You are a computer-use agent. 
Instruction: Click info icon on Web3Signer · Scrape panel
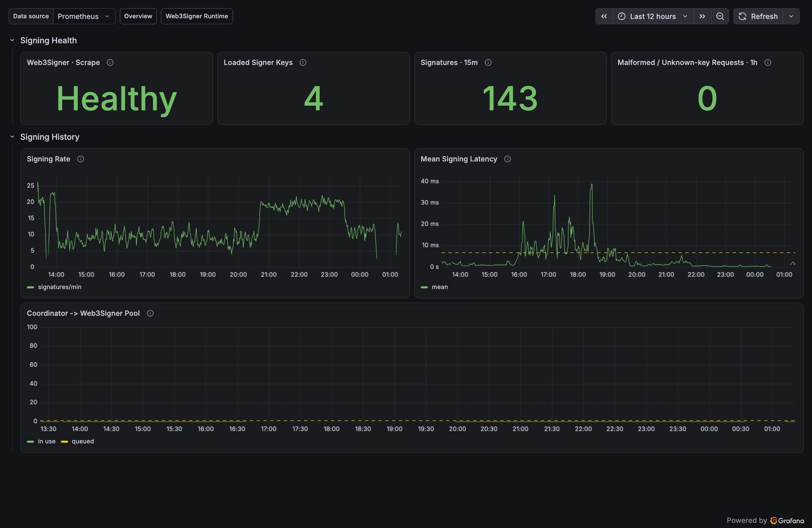(x=110, y=63)
